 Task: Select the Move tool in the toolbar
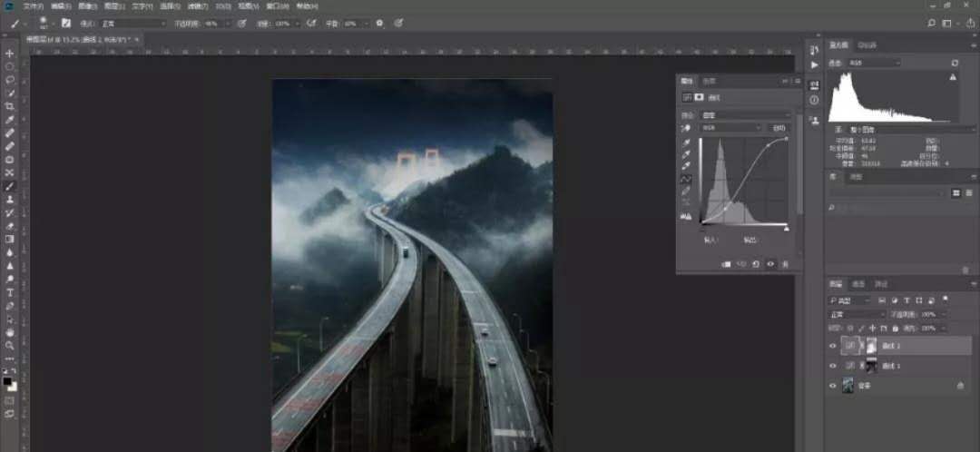click(x=10, y=54)
